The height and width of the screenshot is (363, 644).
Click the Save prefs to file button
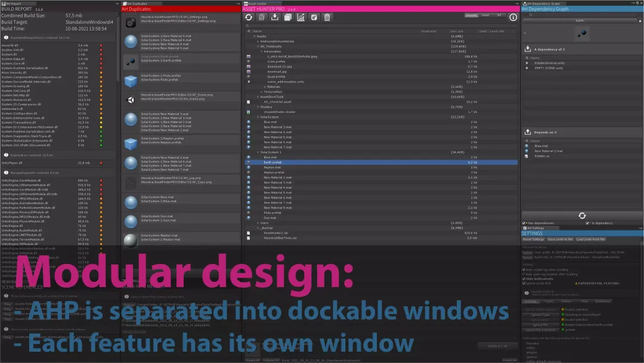coord(560,239)
